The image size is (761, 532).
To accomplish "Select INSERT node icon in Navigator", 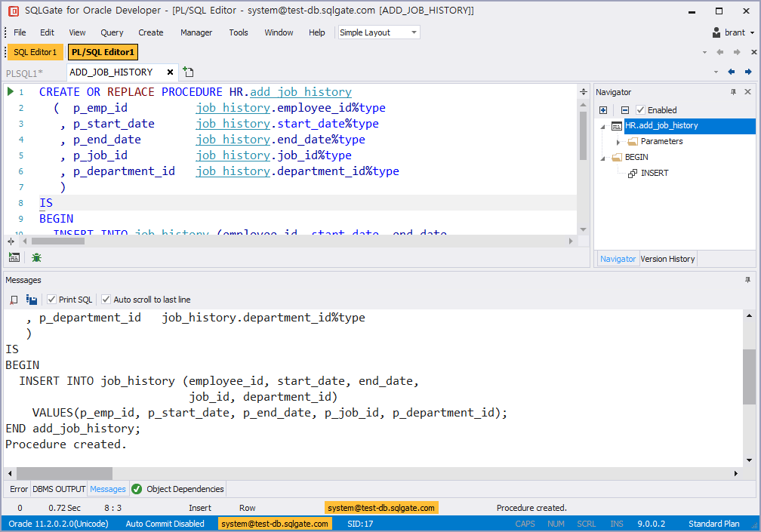I will (633, 173).
